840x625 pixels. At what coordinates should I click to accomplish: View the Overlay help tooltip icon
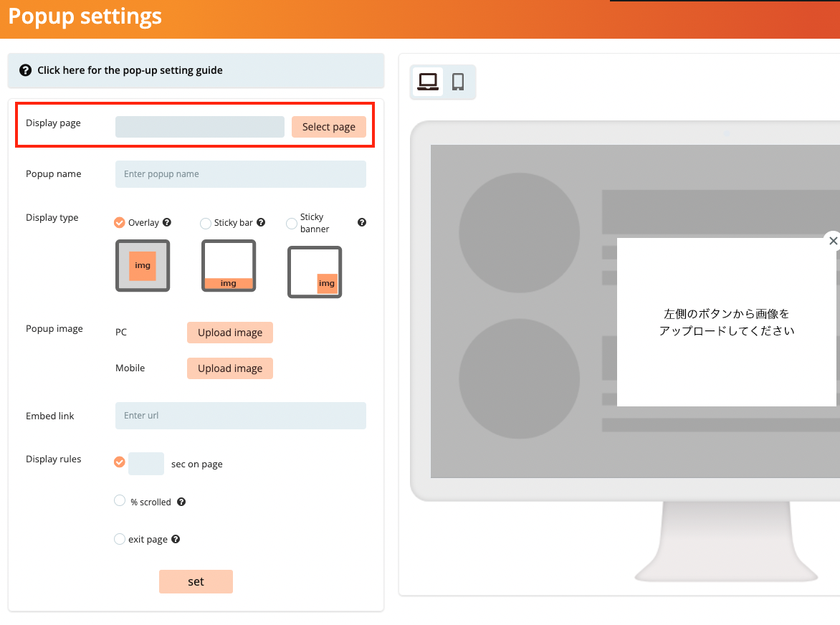[x=167, y=222]
